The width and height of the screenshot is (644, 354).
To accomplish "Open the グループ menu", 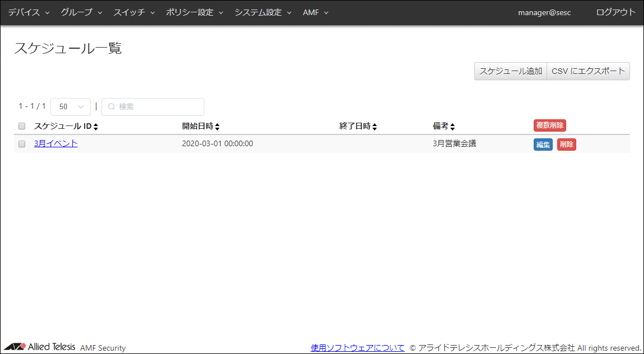I will [x=81, y=12].
